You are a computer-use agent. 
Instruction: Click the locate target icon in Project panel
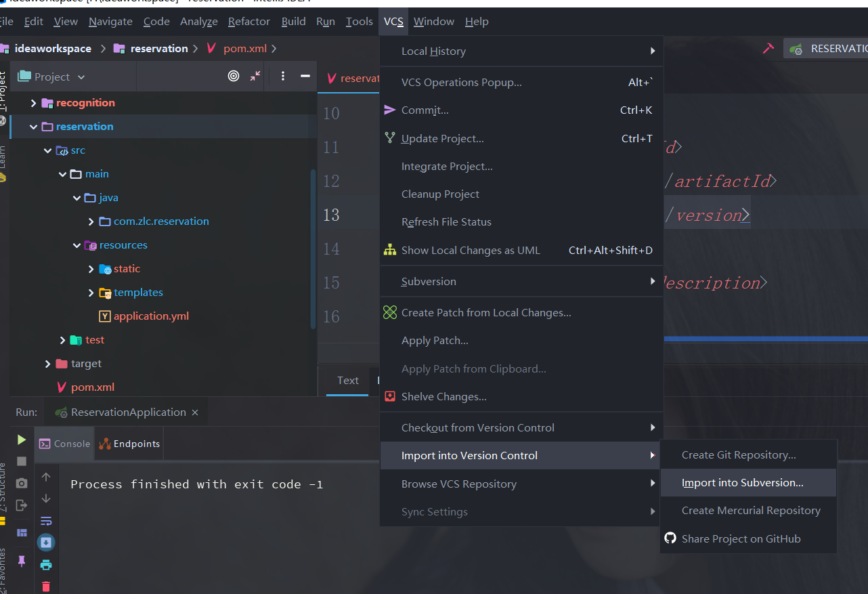coord(234,76)
